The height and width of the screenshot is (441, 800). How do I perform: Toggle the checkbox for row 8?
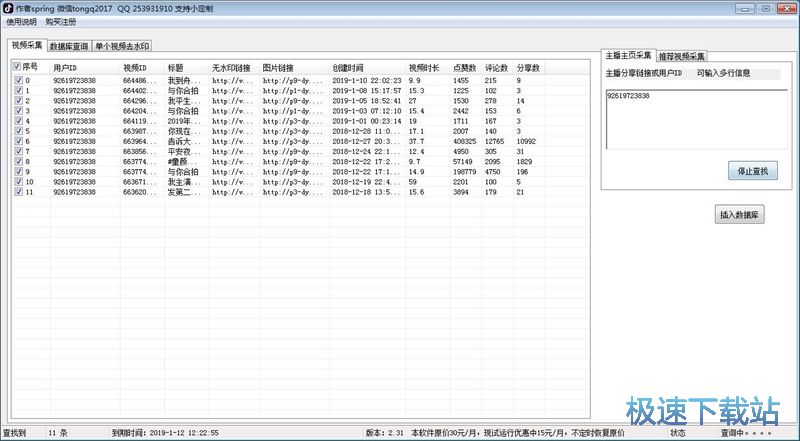(x=18, y=161)
